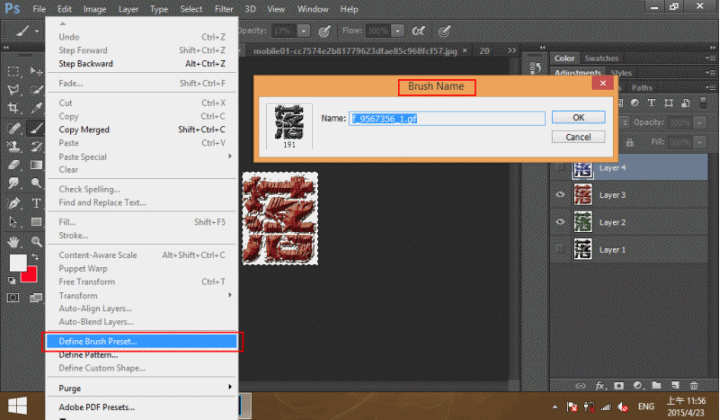Toggle Quick Mask mode
This screenshot has width=720, height=420.
pyautogui.click(x=13, y=297)
